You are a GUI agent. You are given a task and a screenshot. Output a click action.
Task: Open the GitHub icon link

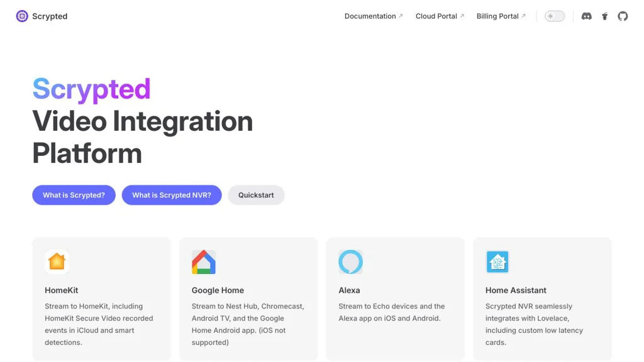[623, 16]
